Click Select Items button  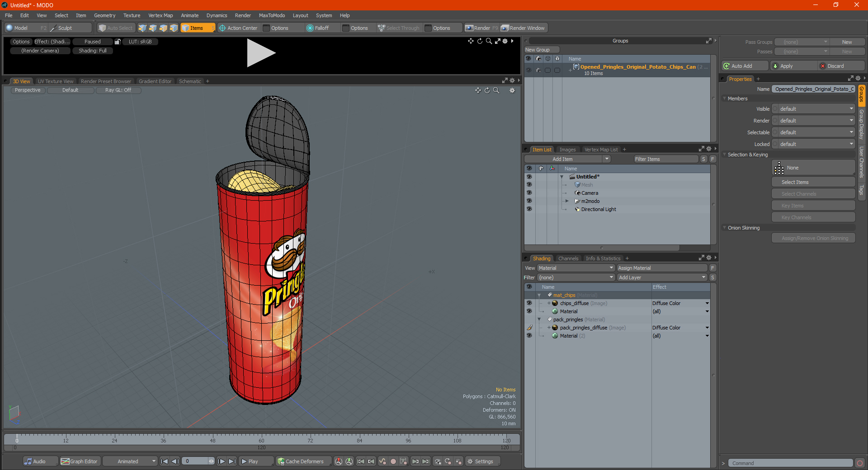[x=813, y=182]
